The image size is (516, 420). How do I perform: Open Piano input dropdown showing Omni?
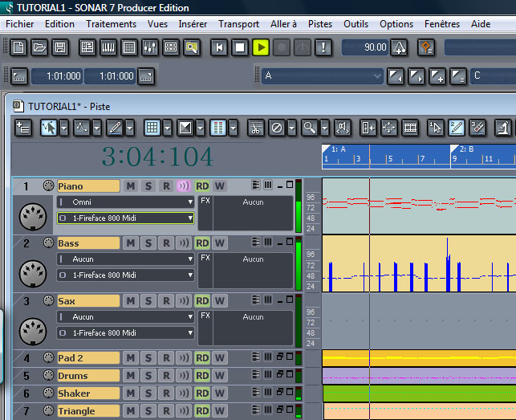[x=125, y=202]
